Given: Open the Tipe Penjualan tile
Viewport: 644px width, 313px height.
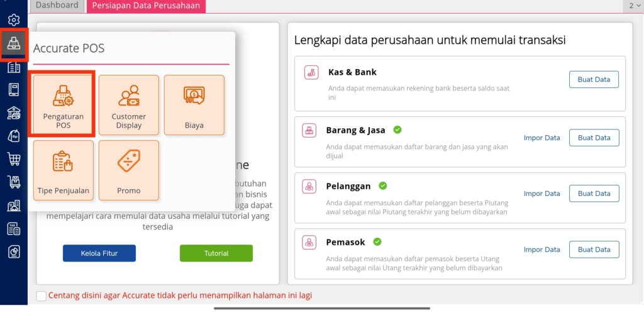Looking at the screenshot, I should (x=64, y=170).
